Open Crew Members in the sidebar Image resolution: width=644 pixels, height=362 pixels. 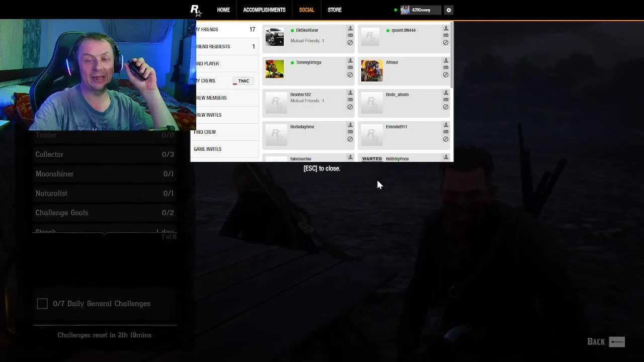(225, 98)
